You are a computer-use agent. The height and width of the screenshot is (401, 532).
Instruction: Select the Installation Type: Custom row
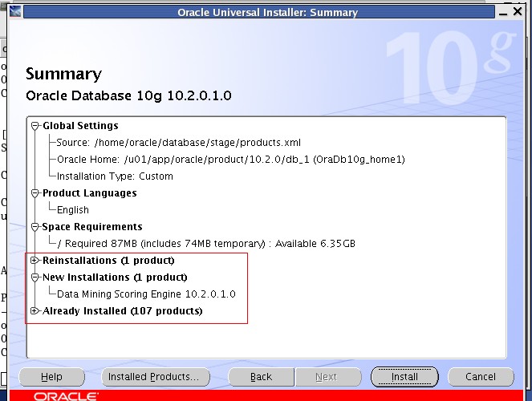(x=115, y=176)
